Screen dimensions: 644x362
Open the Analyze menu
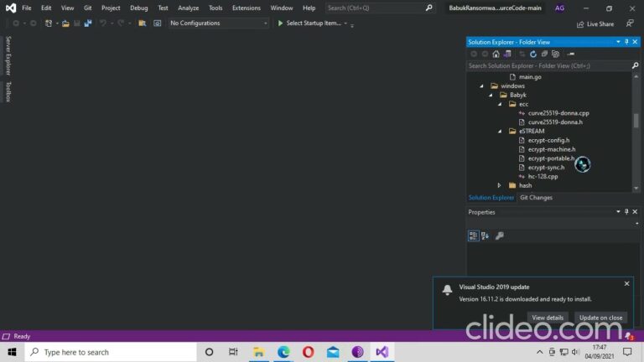[188, 8]
